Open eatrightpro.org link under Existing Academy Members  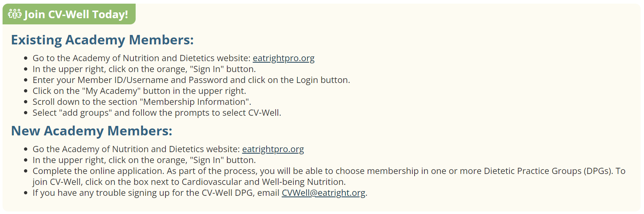tap(283, 58)
